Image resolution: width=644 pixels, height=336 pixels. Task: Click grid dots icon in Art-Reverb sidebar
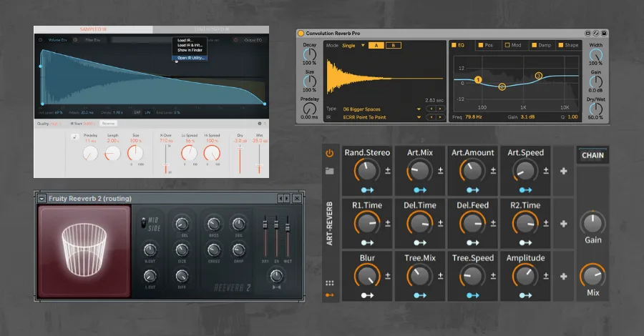click(x=329, y=283)
